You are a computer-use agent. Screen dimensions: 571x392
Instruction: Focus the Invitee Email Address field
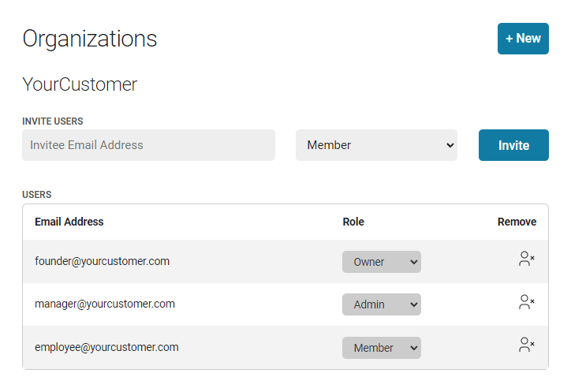click(148, 145)
